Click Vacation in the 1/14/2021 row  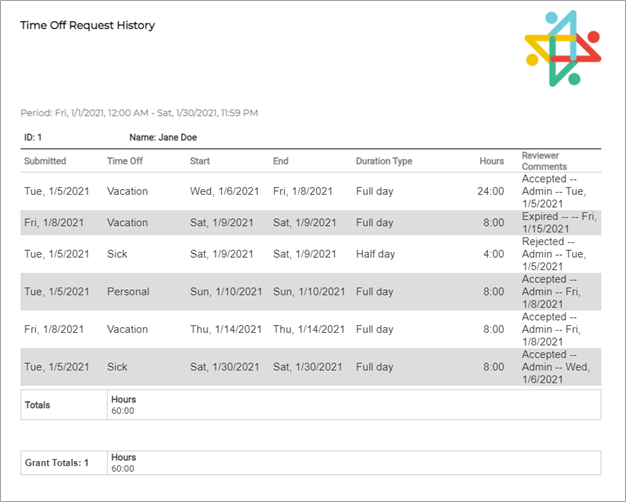[127, 329]
